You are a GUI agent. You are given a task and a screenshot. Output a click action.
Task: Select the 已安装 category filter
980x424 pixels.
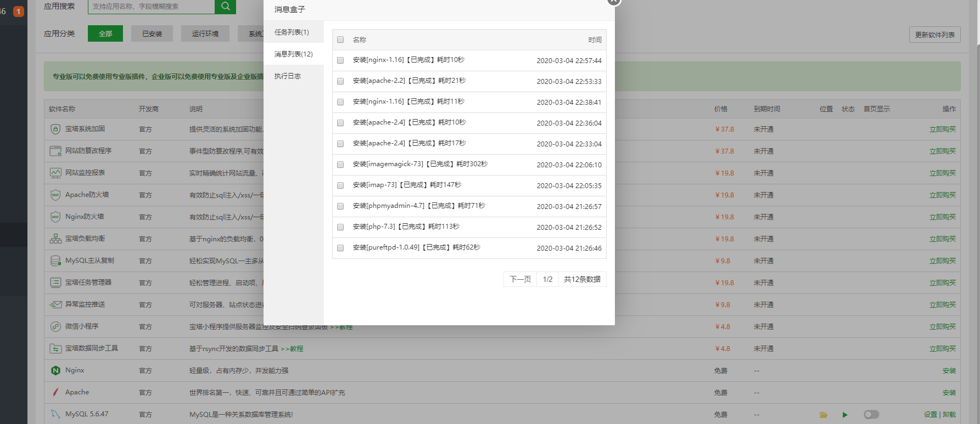(152, 33)
